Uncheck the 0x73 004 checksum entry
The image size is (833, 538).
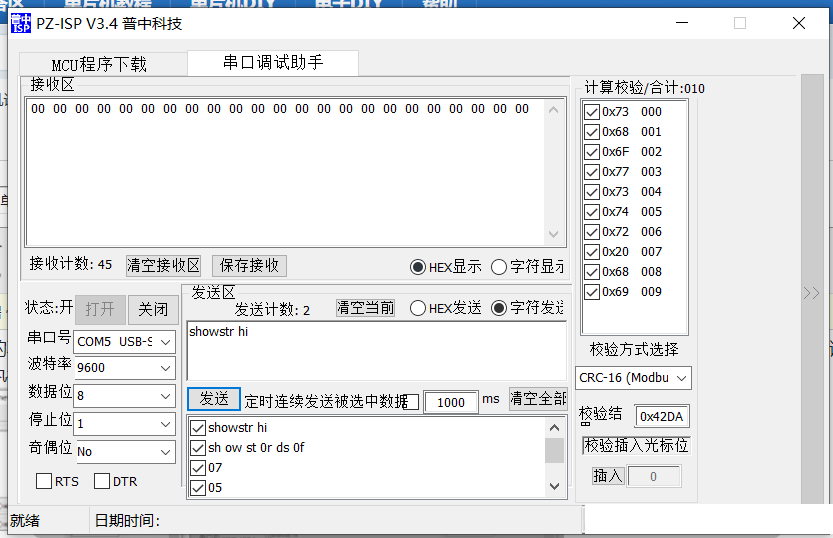(x=592, y=192)
